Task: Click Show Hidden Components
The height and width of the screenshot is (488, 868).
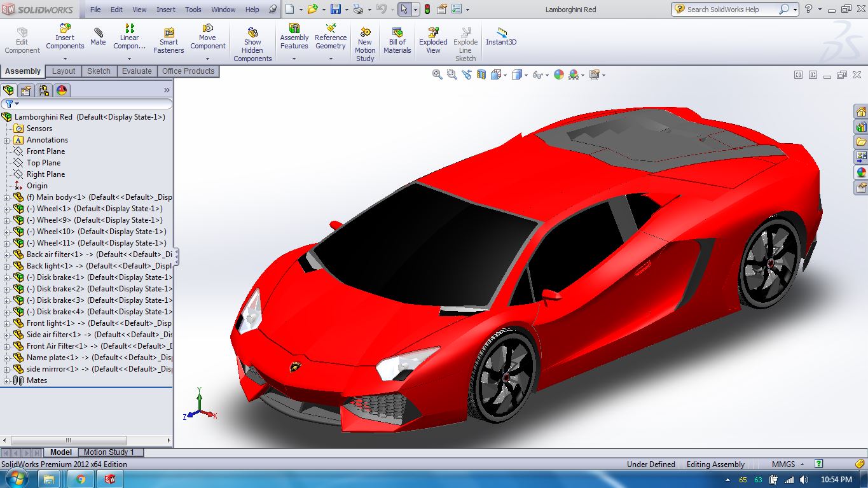Action: point(252,44)
